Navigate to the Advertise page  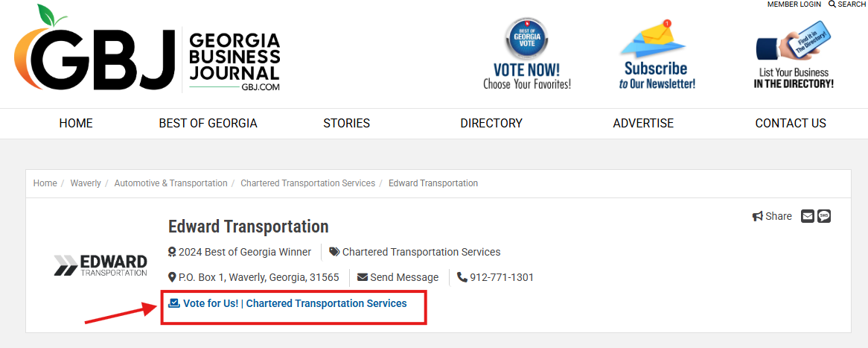(643, 124)
